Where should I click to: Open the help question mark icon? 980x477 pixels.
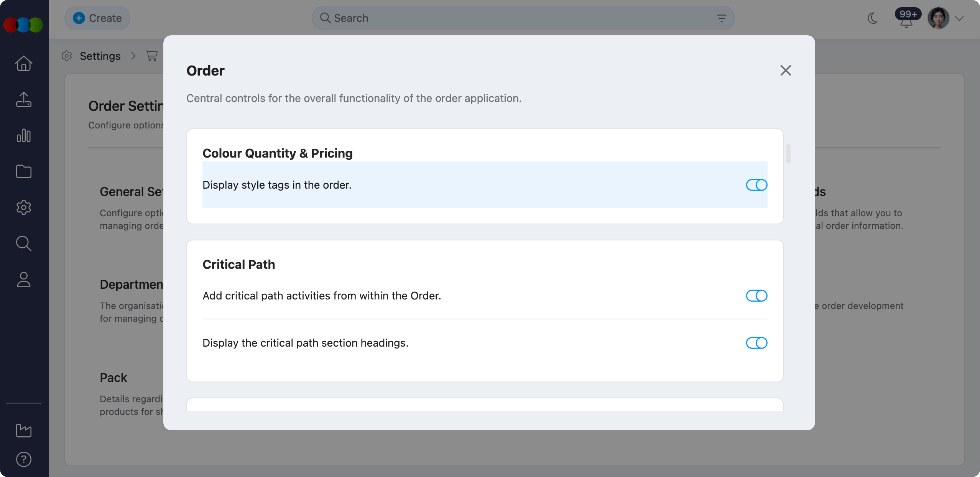(x=24, y=459)
